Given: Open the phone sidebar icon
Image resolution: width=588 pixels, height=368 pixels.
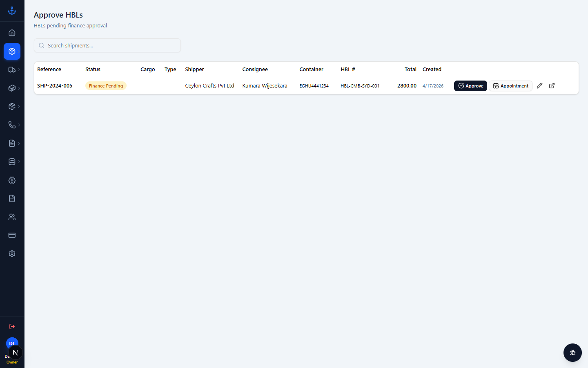Looking at the screenshot, I should tap(12, 125).
